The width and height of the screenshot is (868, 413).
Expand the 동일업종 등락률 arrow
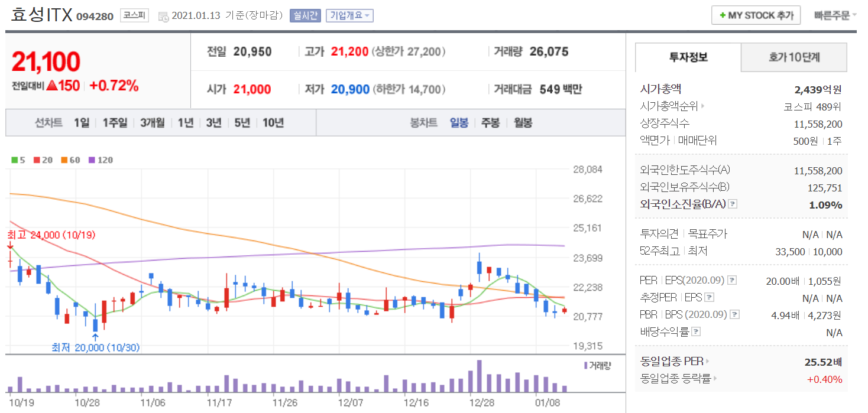(714, 379)
